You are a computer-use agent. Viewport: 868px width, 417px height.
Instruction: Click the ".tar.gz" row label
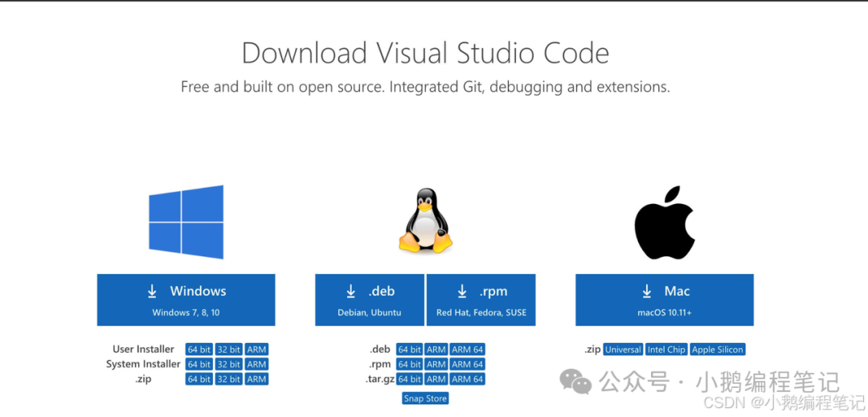tap(379, 379)
